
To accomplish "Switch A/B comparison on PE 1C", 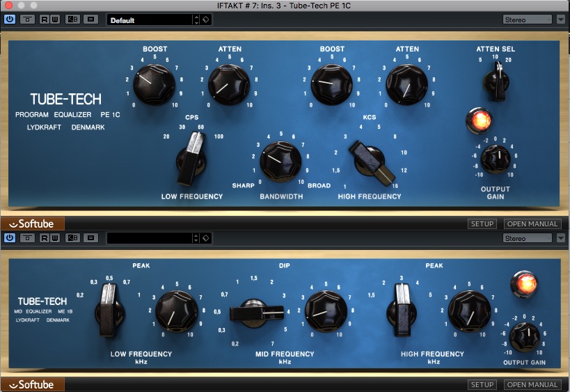I will 72,19.
